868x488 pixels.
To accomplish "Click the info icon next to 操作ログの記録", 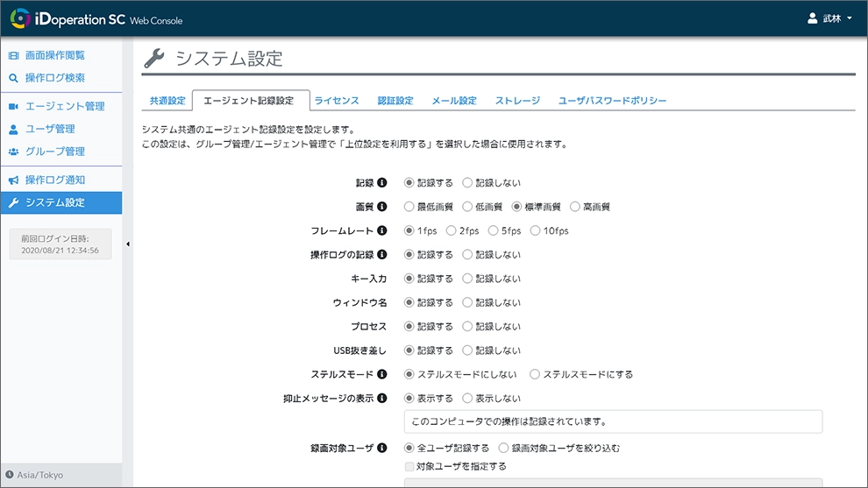I will click(x=382, y=254).
